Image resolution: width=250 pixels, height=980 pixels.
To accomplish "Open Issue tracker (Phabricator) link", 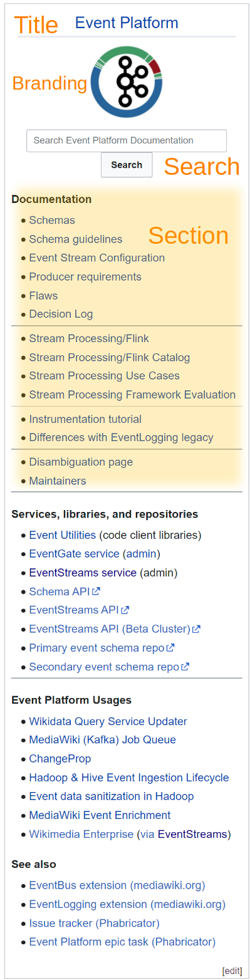I will (x=95, y=924).
